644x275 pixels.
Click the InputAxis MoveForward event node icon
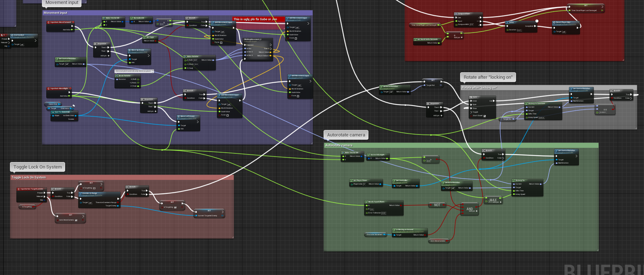49,22
